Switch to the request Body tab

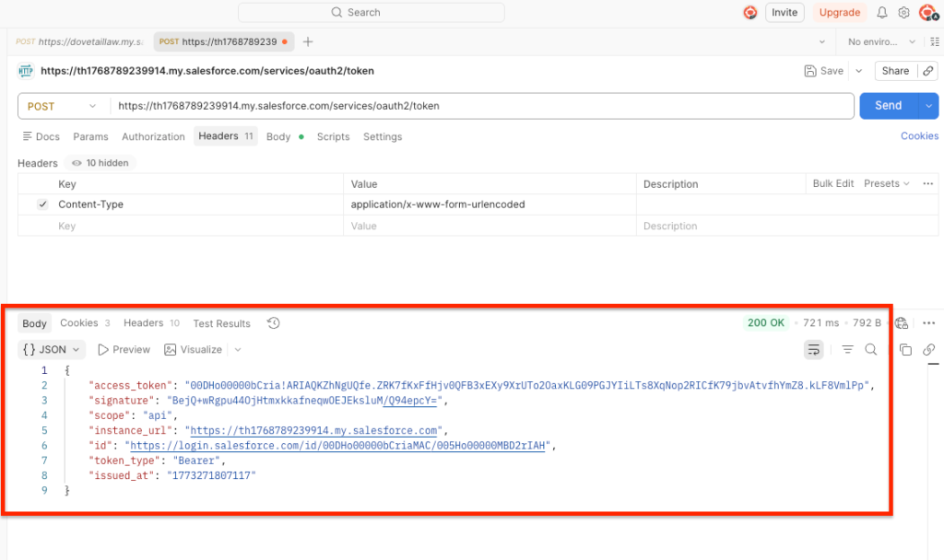(278, 136)
